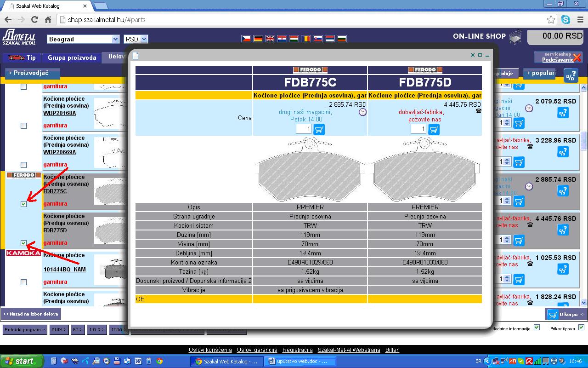
Task: Bookmark the page with the star icon
Action: point(551,20)
